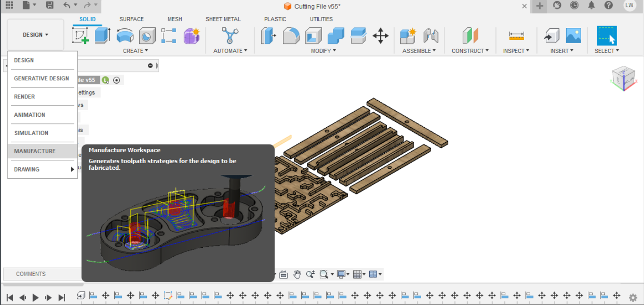Click the Move/Copy arrows icon
This screenshot has height=305, width=644.
click(x=380, y=35)
